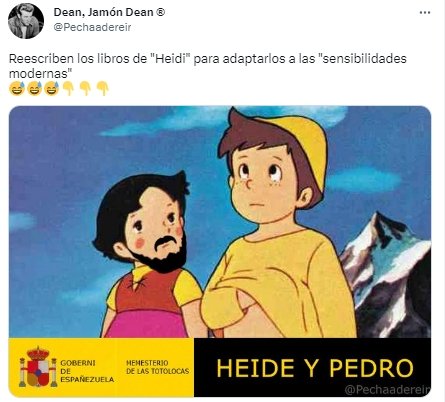Click the GOBERNI DE ESPAÑEZUELA label
This screenshot has height=402, width=445.
(87, 371)
